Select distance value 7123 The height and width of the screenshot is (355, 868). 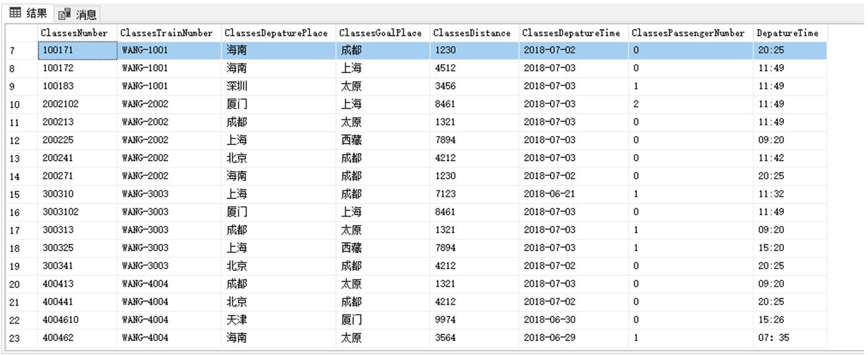(474, 194)
